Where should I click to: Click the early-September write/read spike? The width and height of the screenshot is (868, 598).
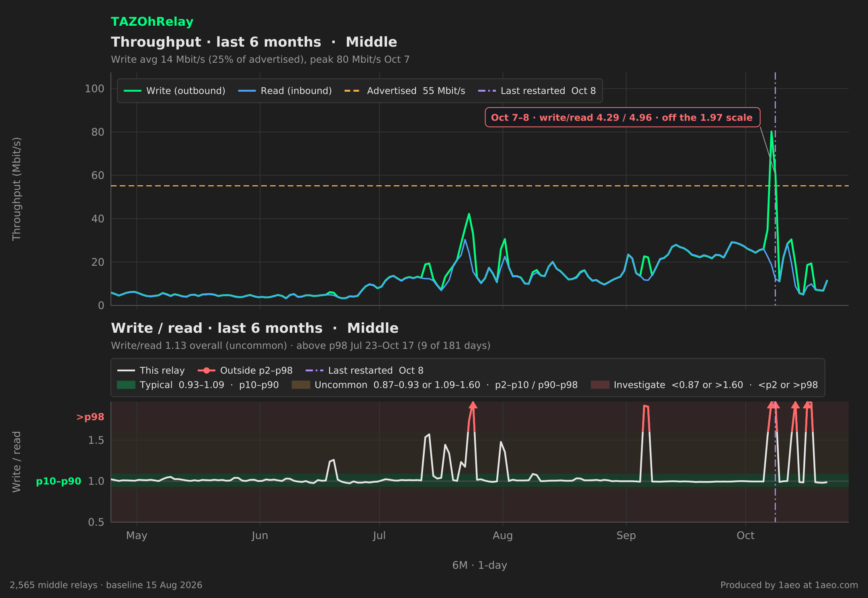(x=646, y=407)
